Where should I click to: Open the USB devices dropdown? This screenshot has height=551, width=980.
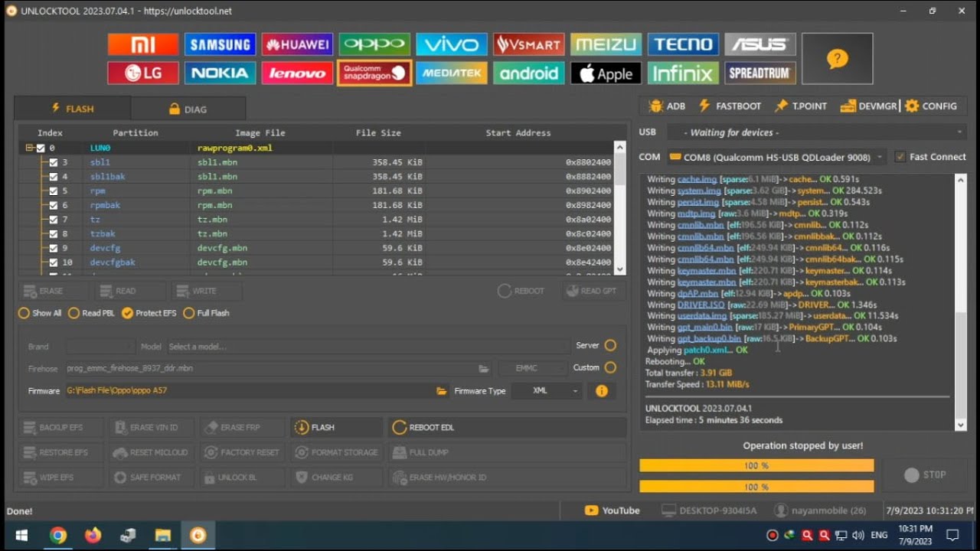pos(816,132)
